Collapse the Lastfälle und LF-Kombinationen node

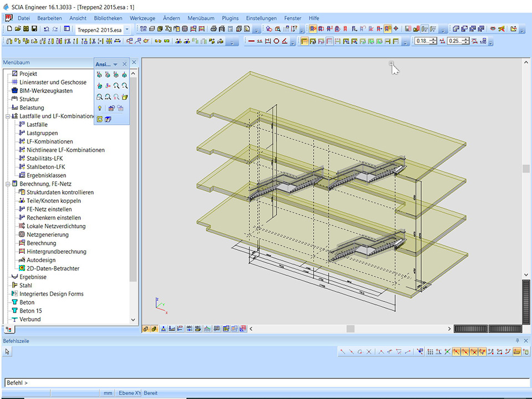point(7,116)
